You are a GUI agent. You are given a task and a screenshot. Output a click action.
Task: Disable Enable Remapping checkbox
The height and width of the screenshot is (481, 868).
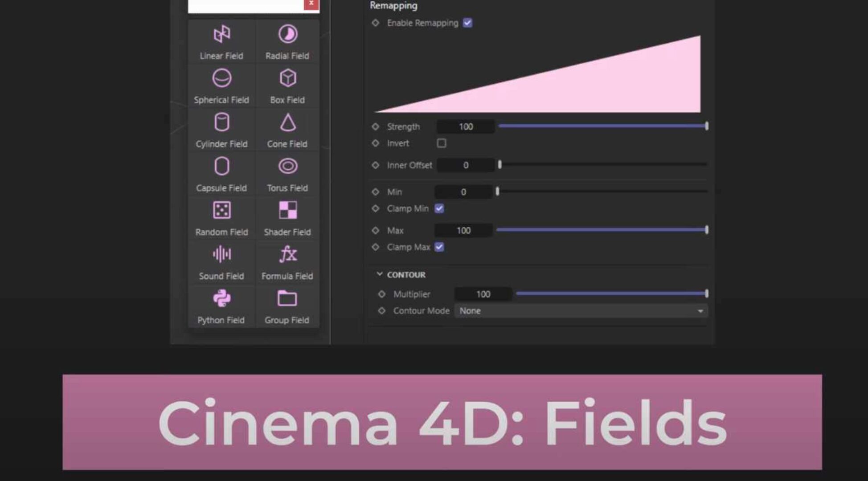pos(467,23)
